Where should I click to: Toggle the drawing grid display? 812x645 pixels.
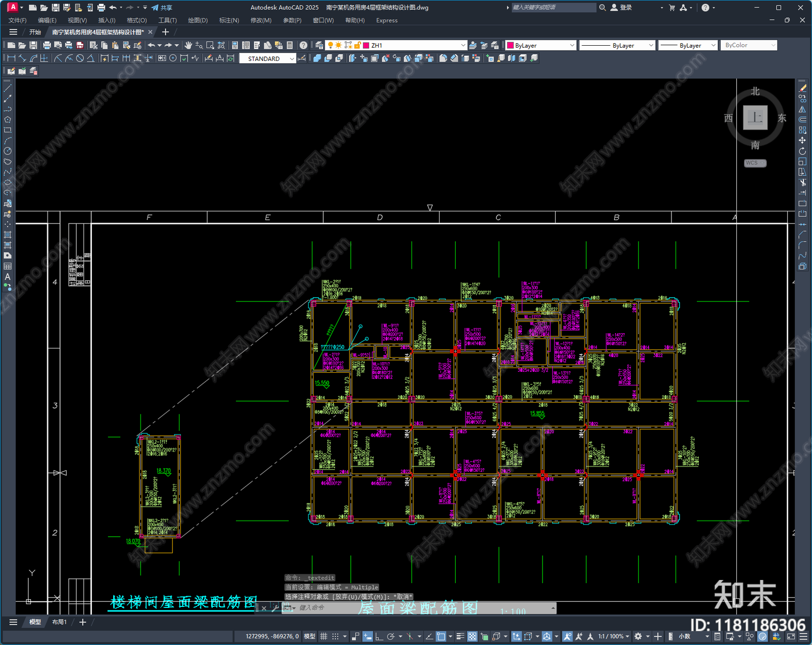(x=323, y=636)
